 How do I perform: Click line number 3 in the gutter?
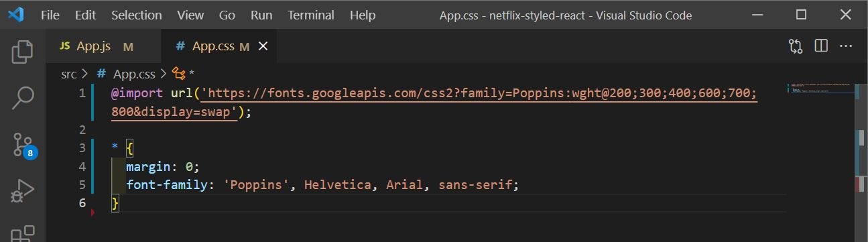click(x=82, y=147)
